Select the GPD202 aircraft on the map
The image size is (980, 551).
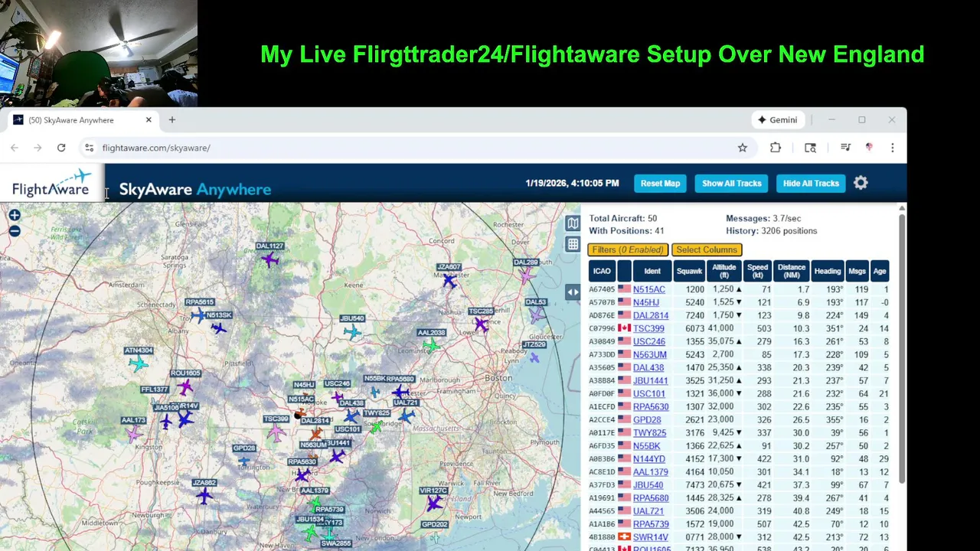pyautogui.click(x=435, y=537)
